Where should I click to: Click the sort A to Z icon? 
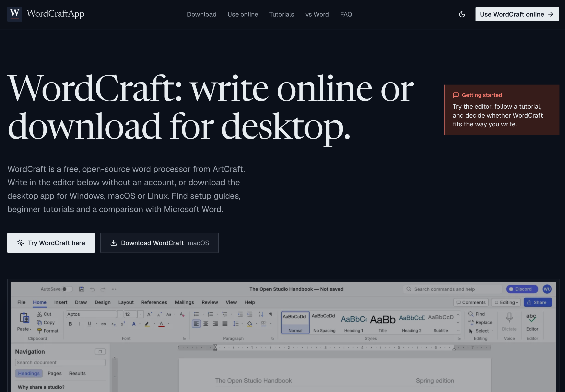click(261, 314)
